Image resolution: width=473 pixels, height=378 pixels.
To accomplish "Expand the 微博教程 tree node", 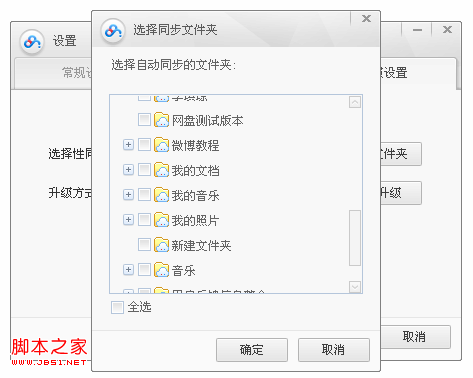I will click(128, 145).
